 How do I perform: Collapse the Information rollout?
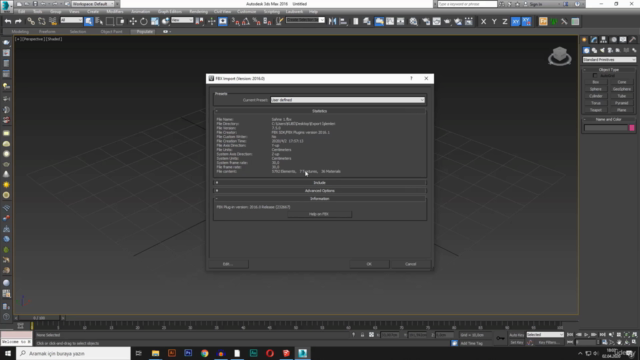(320, 199)
